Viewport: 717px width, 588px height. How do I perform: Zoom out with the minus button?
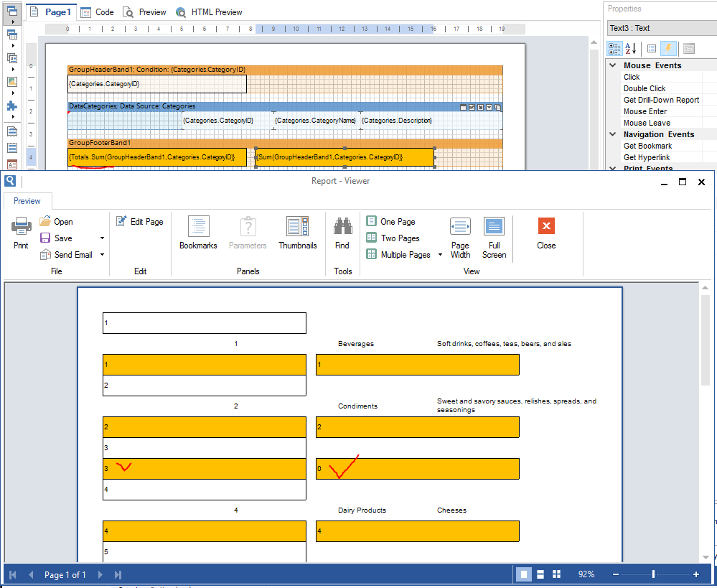[x=616, y=574]
